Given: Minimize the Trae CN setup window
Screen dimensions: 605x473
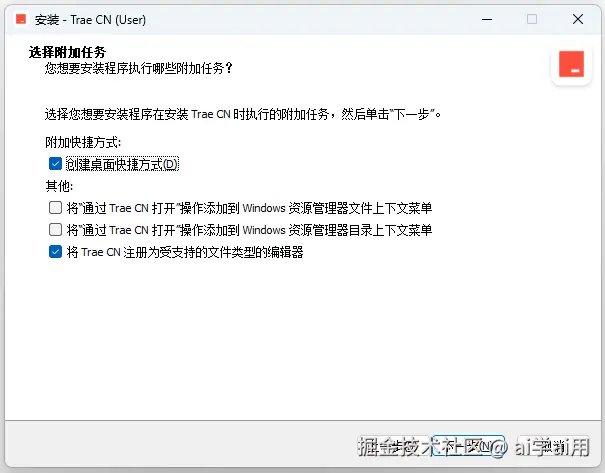Looking at the screenshot, I should point(487,19).
